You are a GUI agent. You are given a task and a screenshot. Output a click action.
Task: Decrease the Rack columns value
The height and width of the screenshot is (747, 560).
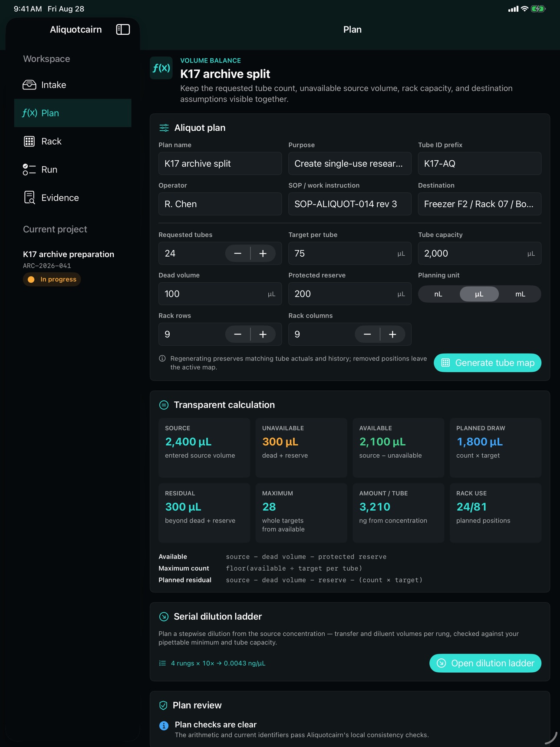367,334
